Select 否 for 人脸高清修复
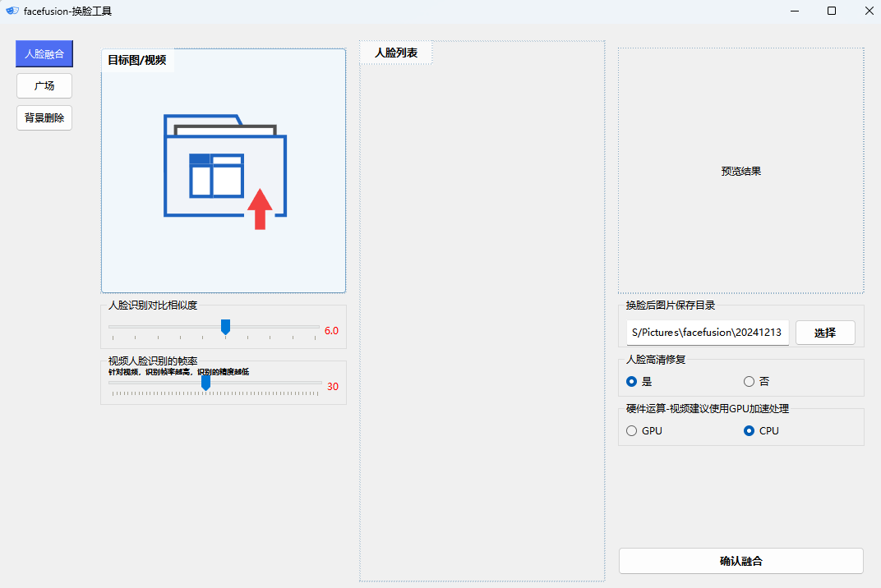Viewport: 881px width, 588px height. 749,381
